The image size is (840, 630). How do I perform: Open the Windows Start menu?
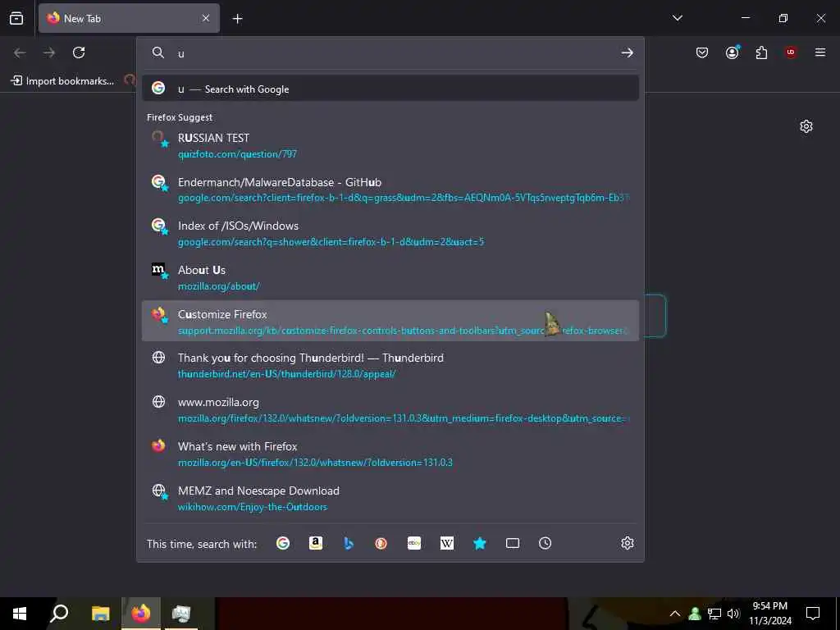click(20, 614)
